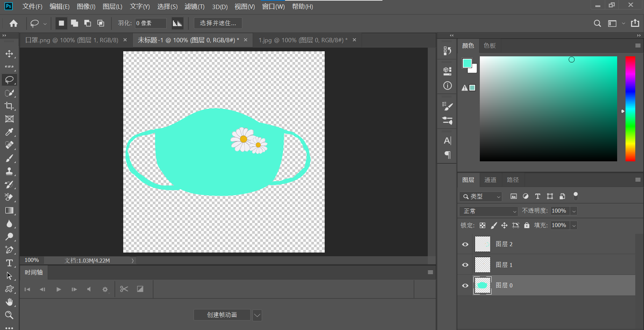Open the Layers panel menu
Screen dimensions: 644x330
coord(638,180)
